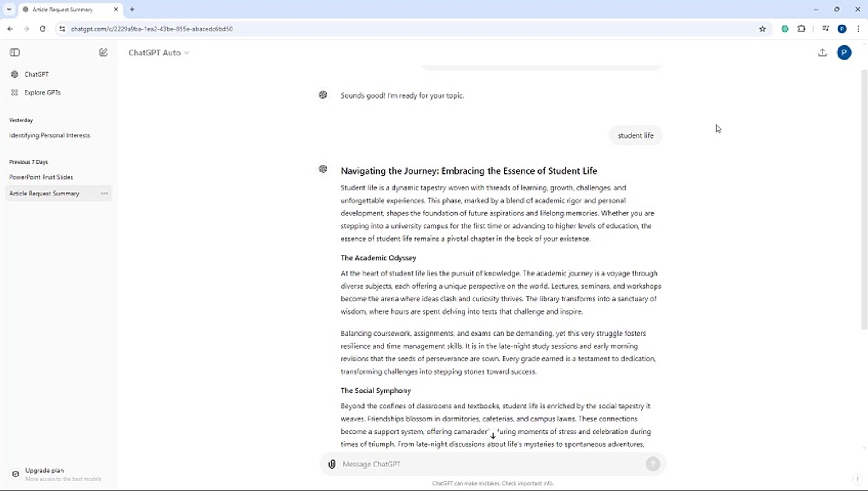The width and height of the screenshot is (868, 491).
Task: Open Explore GPTs from the sidebar
Action: click(42, 92)
